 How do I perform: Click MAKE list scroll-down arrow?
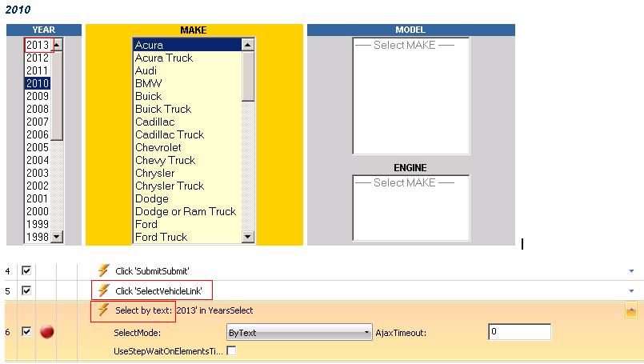248,237
